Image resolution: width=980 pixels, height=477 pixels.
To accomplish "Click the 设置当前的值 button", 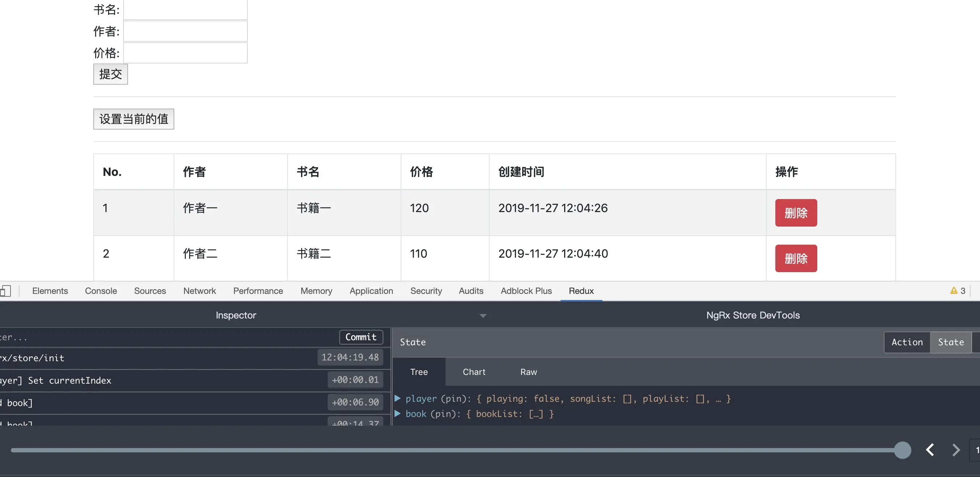I will tap(133, 119).
